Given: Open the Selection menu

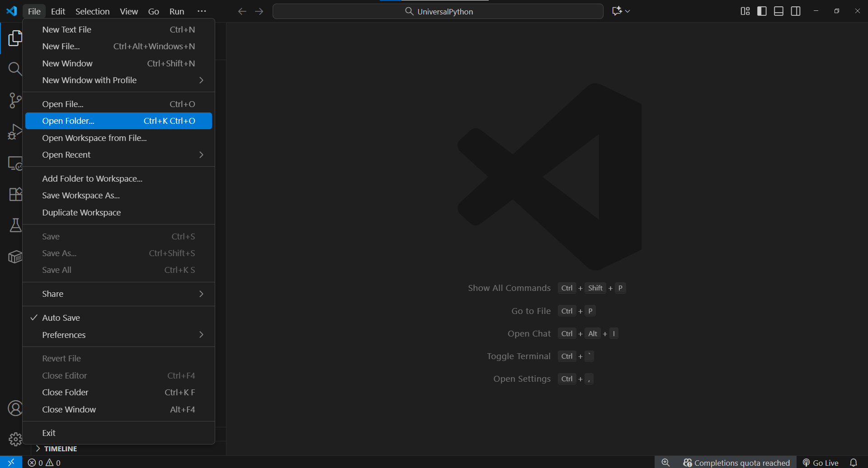Looking at the screenshot, I should [92, 11].
